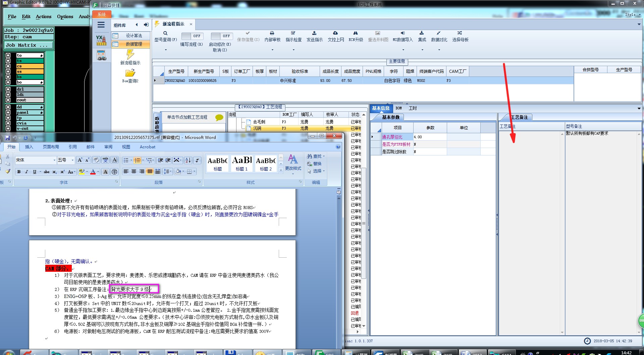Click Center align in Word paragraph group
Screen dimensions: 644x355
point(134,171)
